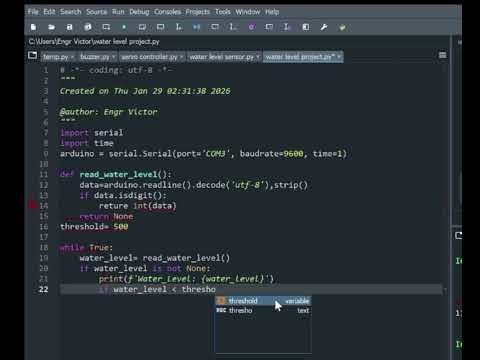Viewport: 480px width, 360px height.
Task: Run selection or current line icon
Action: click(179, 27)
